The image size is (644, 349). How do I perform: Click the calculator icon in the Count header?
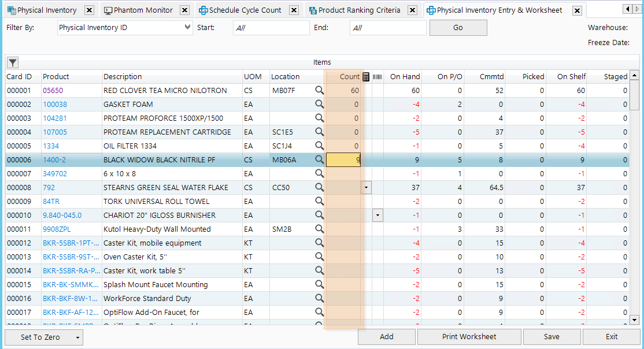coord(365,76)
